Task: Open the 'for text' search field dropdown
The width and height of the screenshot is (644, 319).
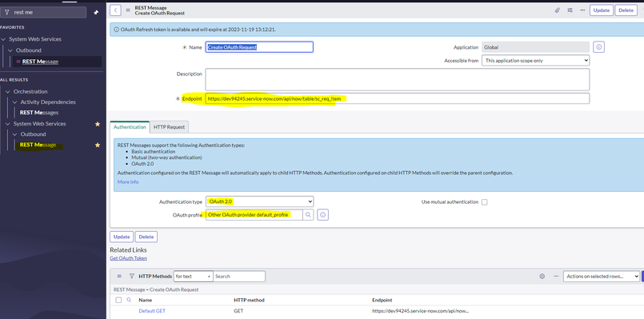Action: 194,277
